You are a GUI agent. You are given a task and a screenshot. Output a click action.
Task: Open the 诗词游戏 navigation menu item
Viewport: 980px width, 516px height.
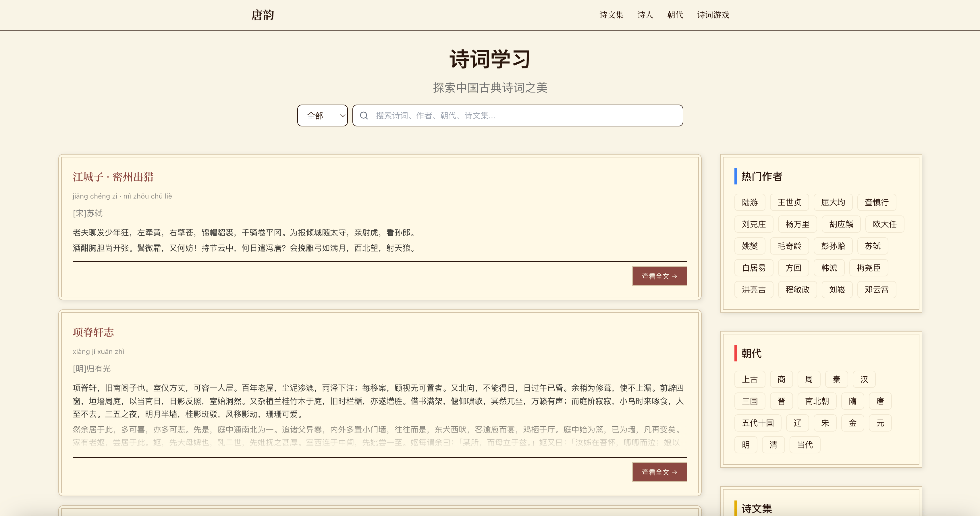[x=713, y=15]
